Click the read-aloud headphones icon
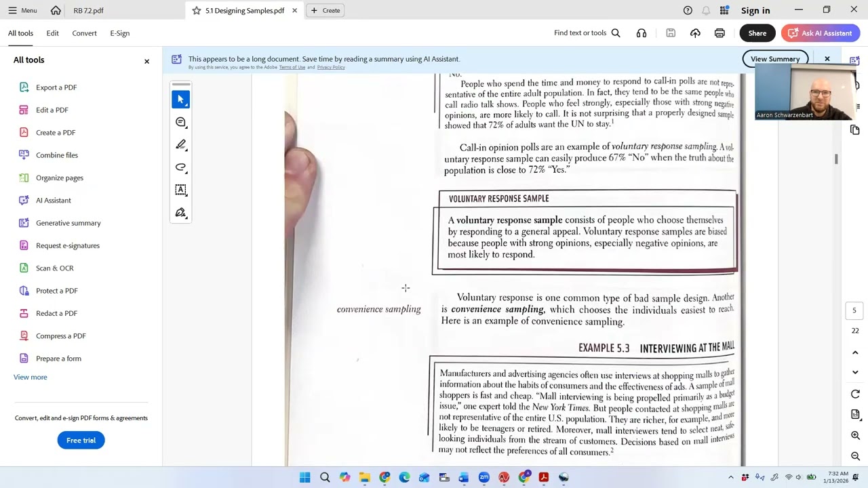The image size is (868, 488). (x=641, y=33)
